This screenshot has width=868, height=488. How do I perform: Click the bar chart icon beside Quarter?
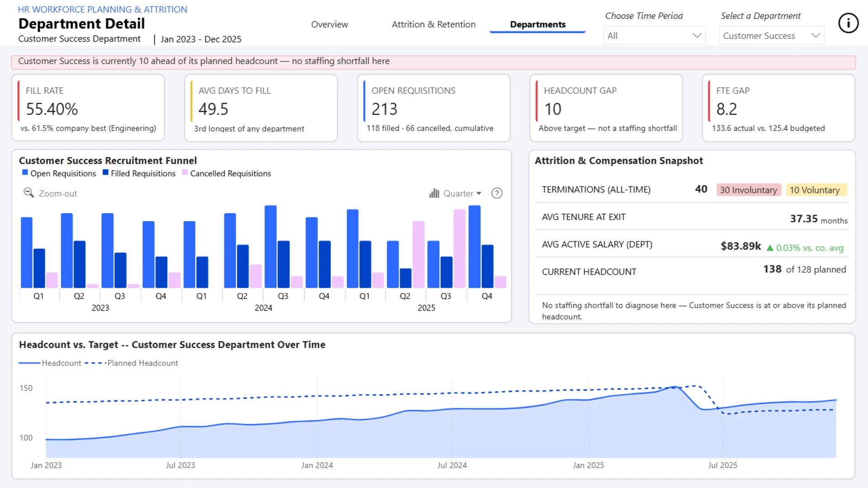(x=434, y=193)
